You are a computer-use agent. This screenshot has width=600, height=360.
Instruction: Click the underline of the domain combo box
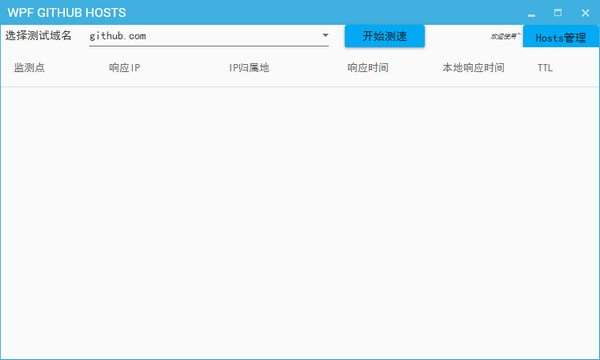tap(209, 46)
